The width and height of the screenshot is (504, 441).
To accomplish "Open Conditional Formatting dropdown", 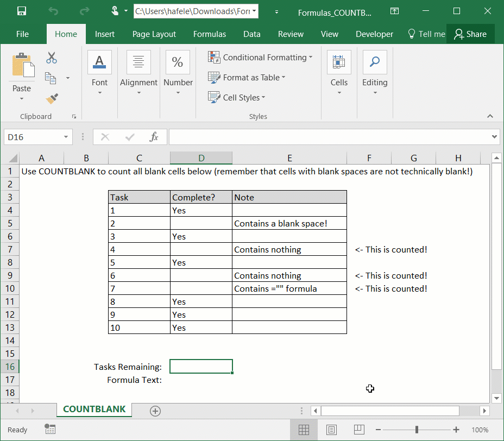I will tap(260, 58).
